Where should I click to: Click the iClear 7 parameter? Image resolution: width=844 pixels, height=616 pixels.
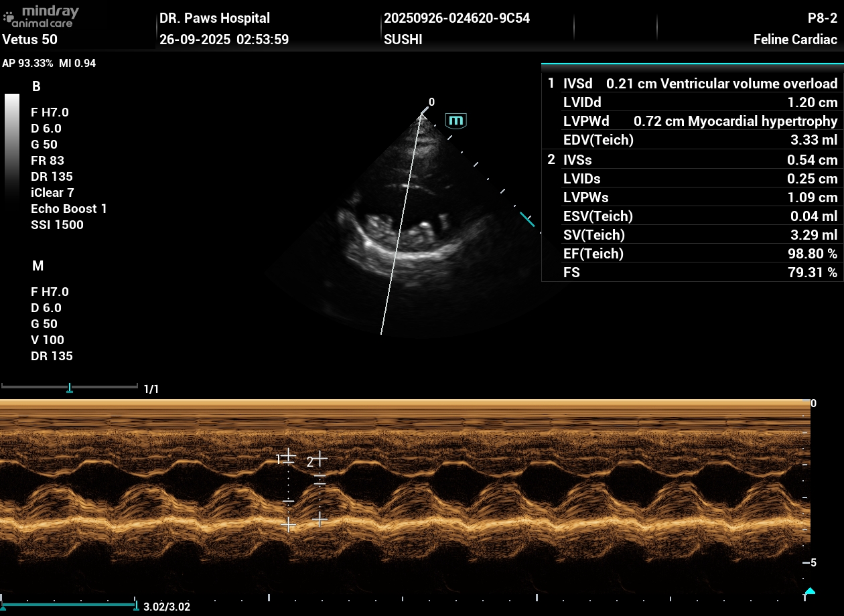pos(52,193)
